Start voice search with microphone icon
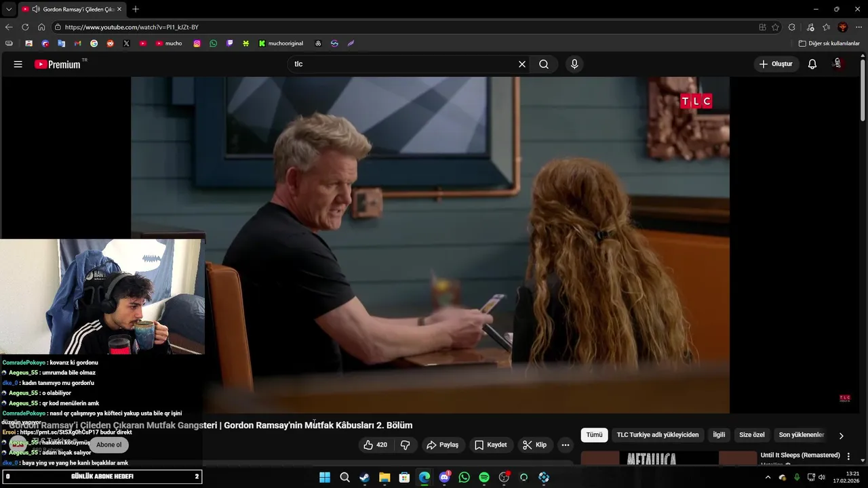 pyautogui.click(x=574, y=64)
